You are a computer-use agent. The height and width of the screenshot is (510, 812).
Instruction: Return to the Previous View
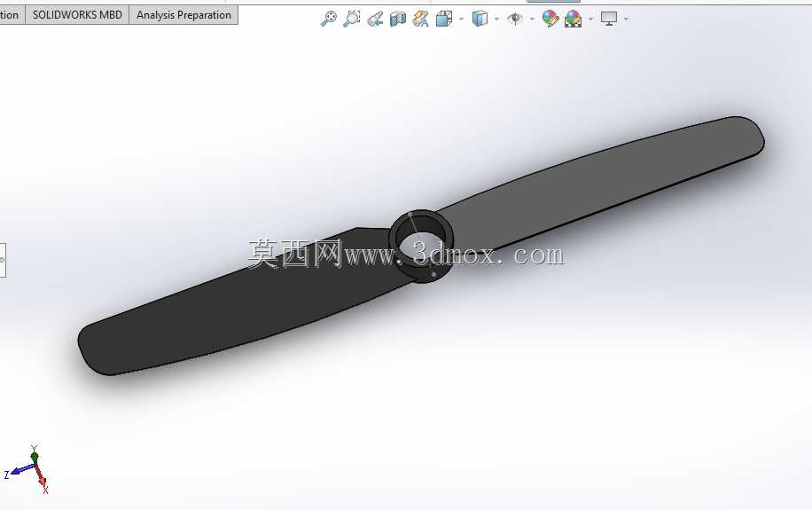click(375, 20)
